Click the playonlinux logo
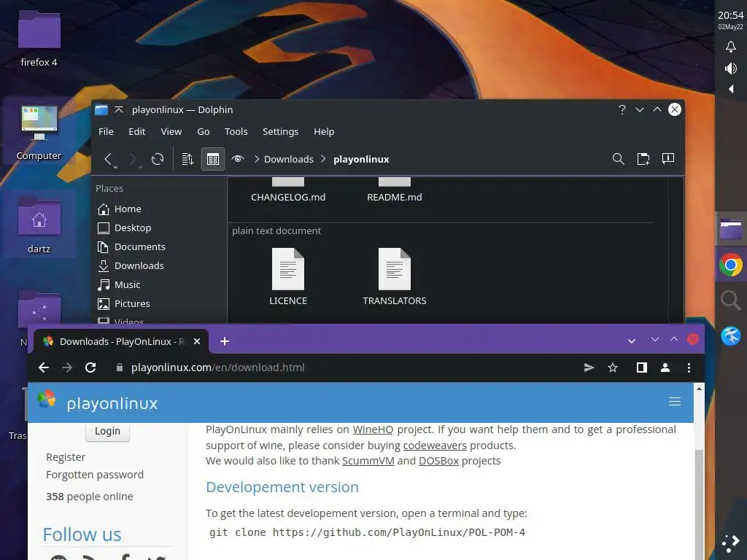Image resolution: width=747 pixels, height=560 pixels. (x=98, y=402)
